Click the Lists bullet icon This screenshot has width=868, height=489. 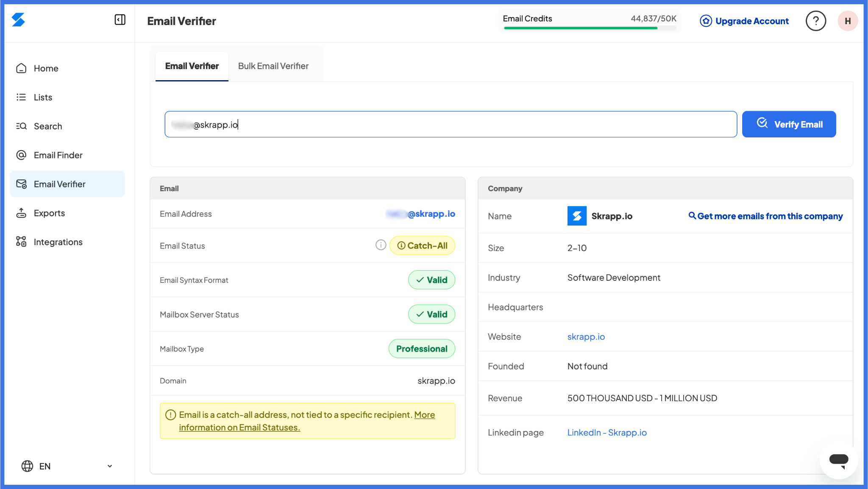tap(21, 97)
